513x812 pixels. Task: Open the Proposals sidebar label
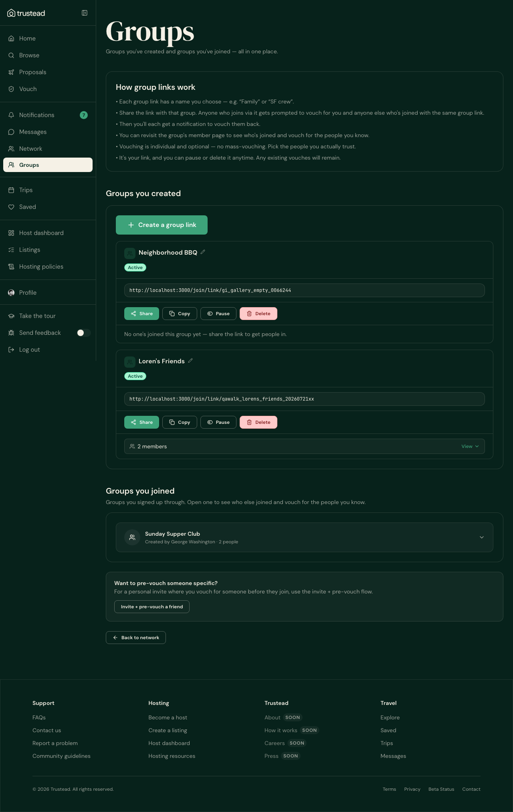(33, 72)
